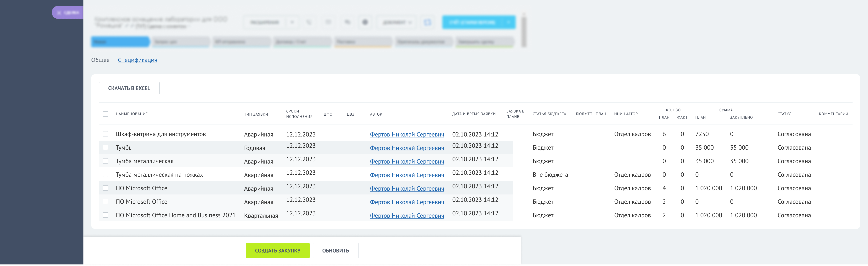868x266 pixels.
Task: Open the blurred document dropdown in toolbar
Action: point(397,22)
